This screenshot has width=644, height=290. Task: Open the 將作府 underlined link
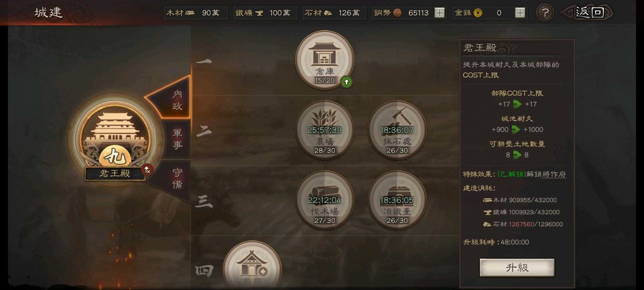pos(554,174)
